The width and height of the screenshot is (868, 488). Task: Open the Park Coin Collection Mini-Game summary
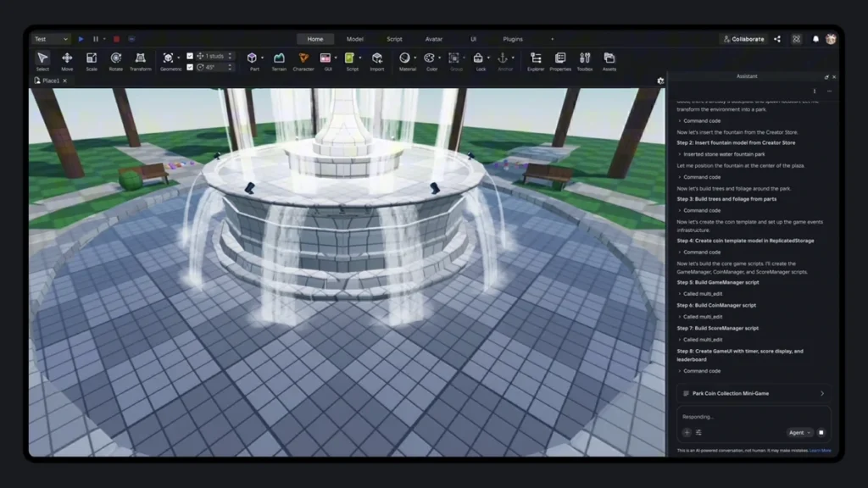[x=754, y=393]
